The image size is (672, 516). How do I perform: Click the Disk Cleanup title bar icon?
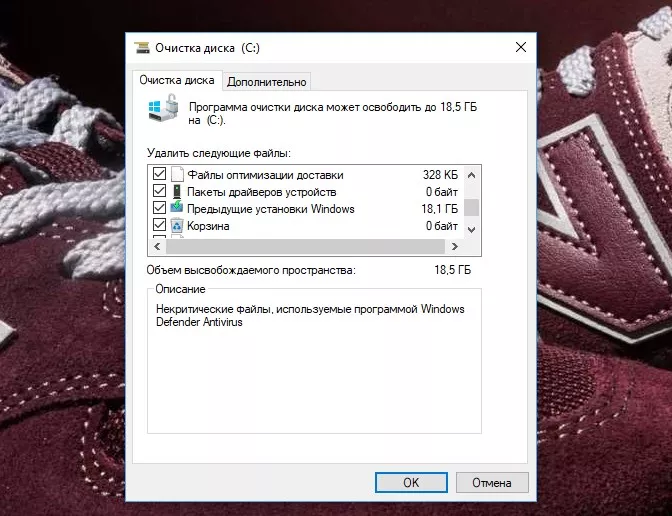pyautogui.click(x=144, y=47)
